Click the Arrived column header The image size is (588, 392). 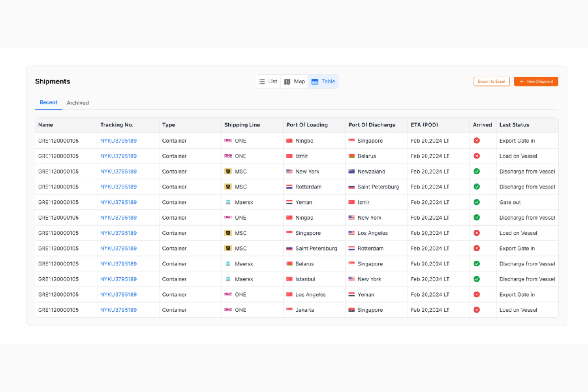point(483,125)
